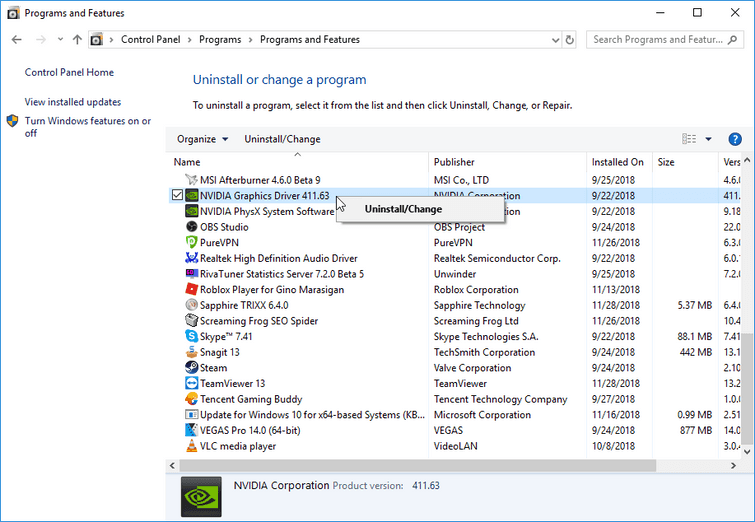Choose Uninstall/Change in context menu
755x522 pixels.
tap(420, 209)
